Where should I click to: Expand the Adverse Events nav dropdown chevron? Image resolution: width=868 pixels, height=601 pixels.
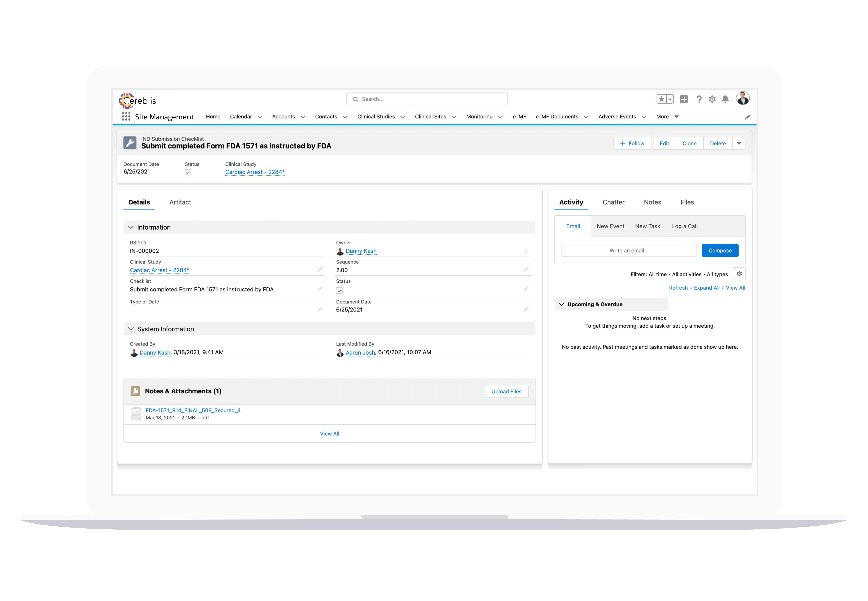tap(643, 117)
